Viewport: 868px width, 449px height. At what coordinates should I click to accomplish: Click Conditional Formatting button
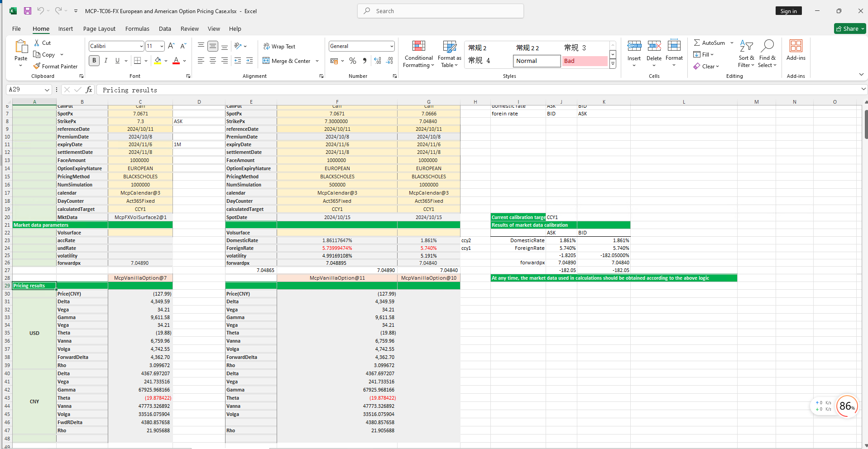point(418,54)
